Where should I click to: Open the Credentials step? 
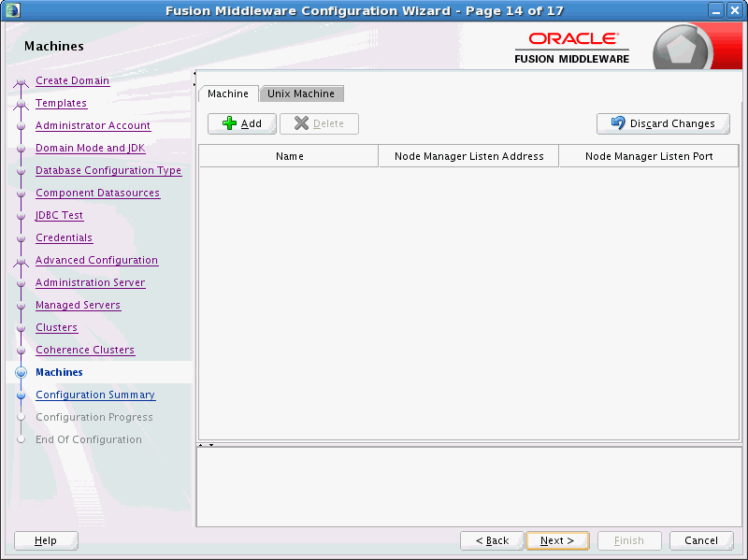64,237
